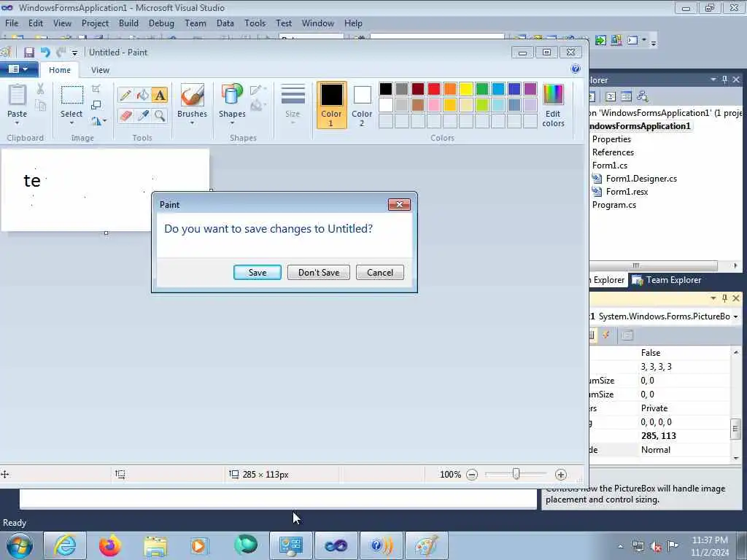Select Color 1 foreground button
747x560 pixels.
[331, 105]
